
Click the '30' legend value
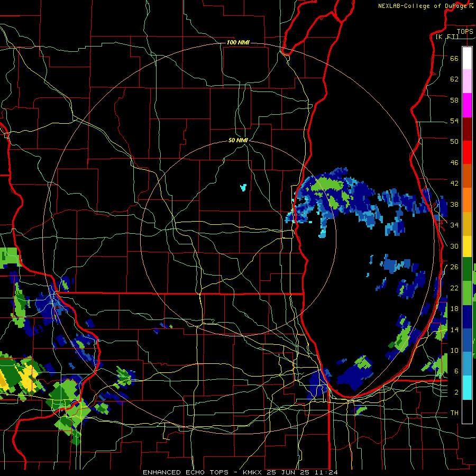tap(454, 246)
